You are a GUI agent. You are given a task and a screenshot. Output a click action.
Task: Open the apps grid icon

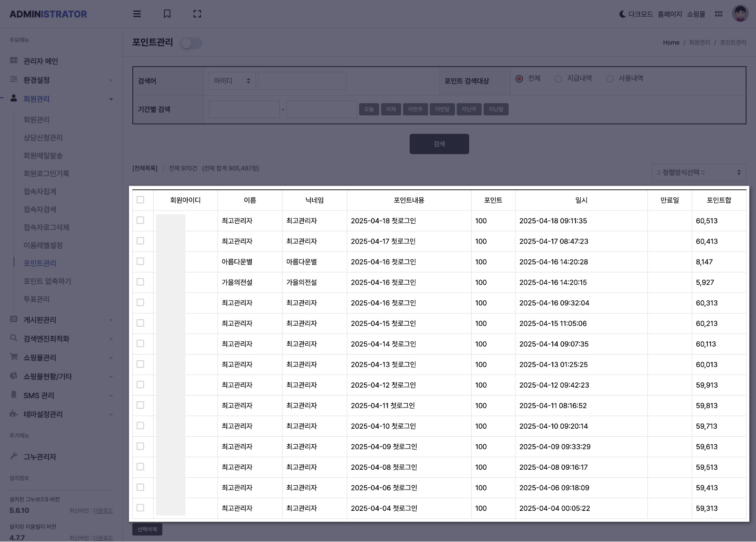point(719,14)
